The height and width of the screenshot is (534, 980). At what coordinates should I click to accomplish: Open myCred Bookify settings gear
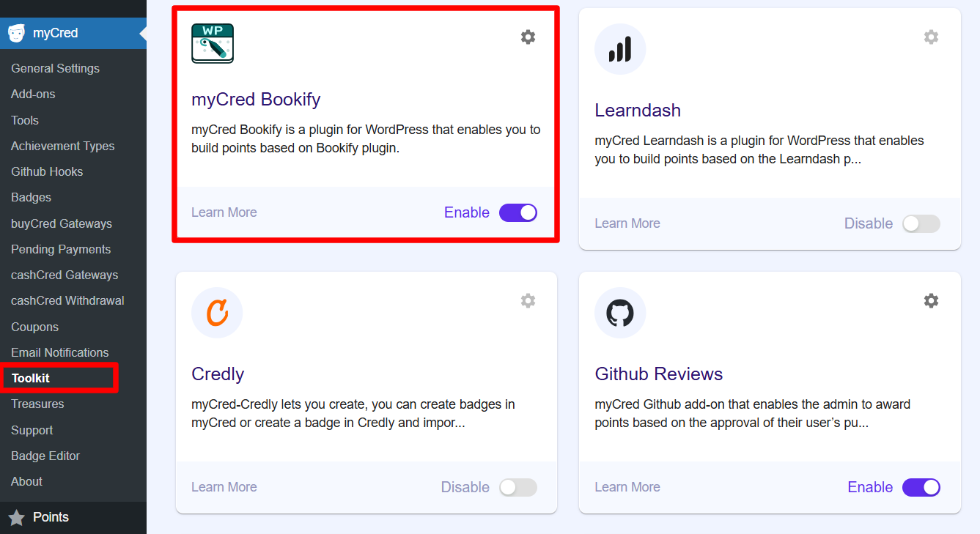pyautogui.click(x=528, y=37)
